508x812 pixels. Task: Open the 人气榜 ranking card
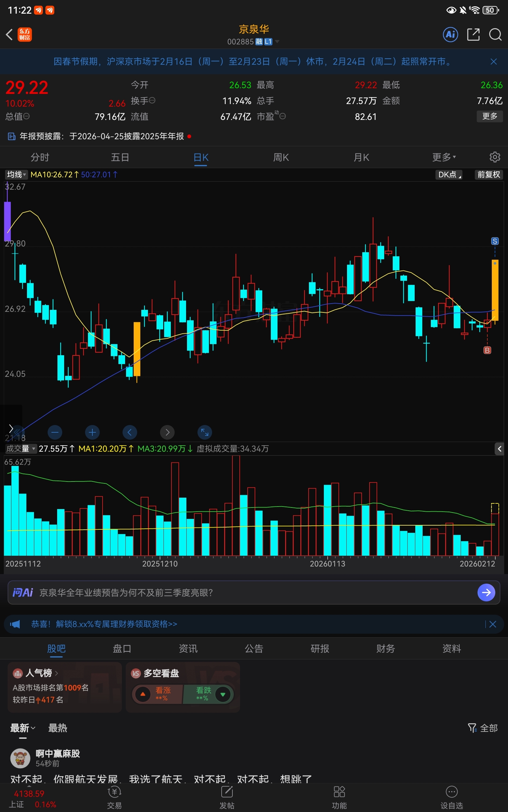[x=64, y=687]
